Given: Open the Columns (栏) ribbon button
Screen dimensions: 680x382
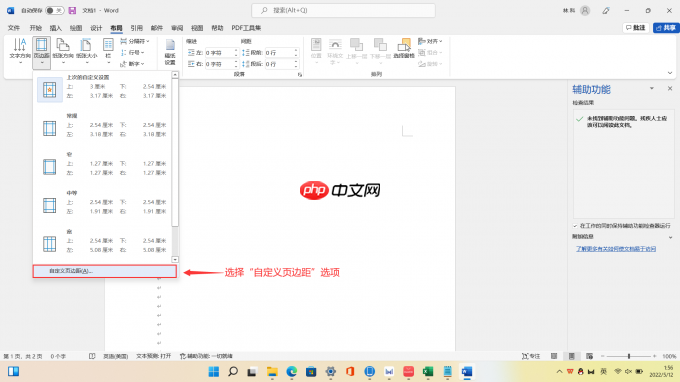Looking at the screenshot, I should tap(108, 51).
